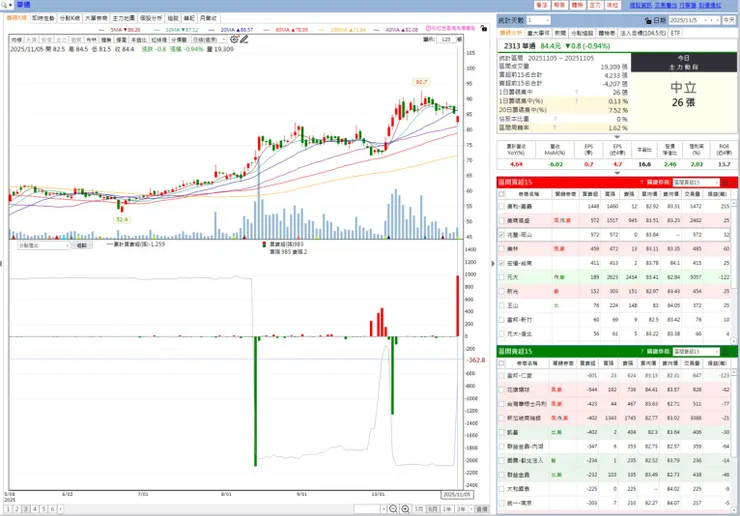Switch to the 主力地圖 tab
Image resolution: width=740 pixels, height=516 pixels.
pos(124,18)
